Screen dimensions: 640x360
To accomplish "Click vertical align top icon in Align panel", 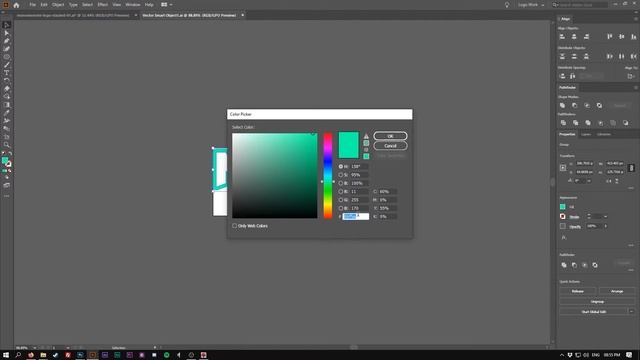I will (609, 37).
